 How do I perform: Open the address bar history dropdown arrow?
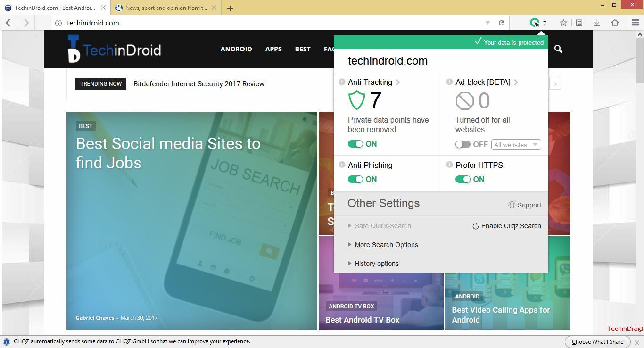point(487,23)
